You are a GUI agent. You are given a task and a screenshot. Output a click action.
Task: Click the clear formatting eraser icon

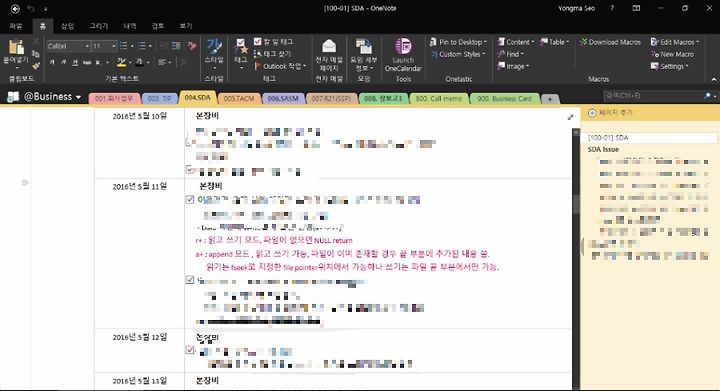tap(192, 45)
